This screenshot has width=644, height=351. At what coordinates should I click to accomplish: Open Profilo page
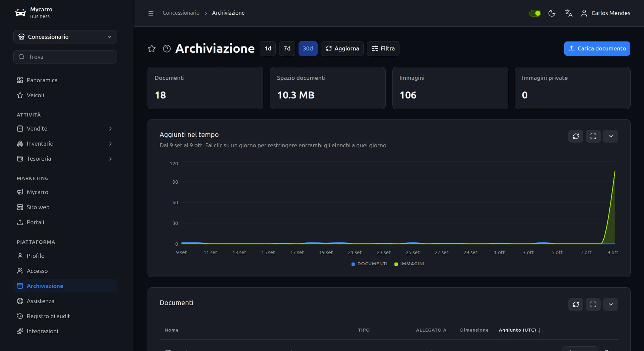pos(65,256)
